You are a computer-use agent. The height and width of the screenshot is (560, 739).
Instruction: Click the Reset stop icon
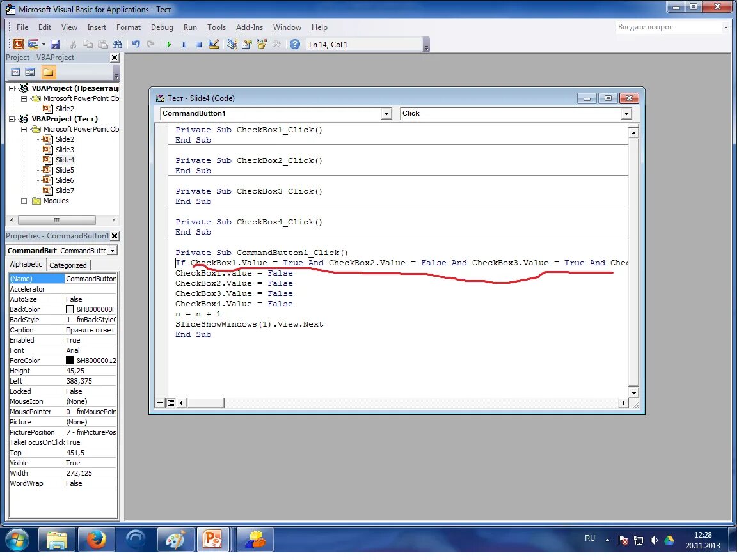pyautogui.click(x=198, y=44)
